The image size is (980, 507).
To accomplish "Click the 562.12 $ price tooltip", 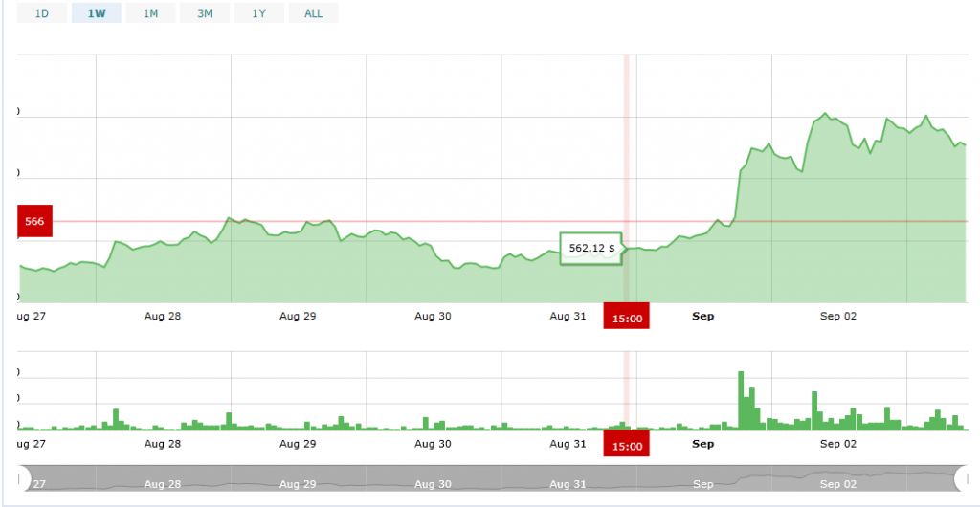I will coord(591,248).
